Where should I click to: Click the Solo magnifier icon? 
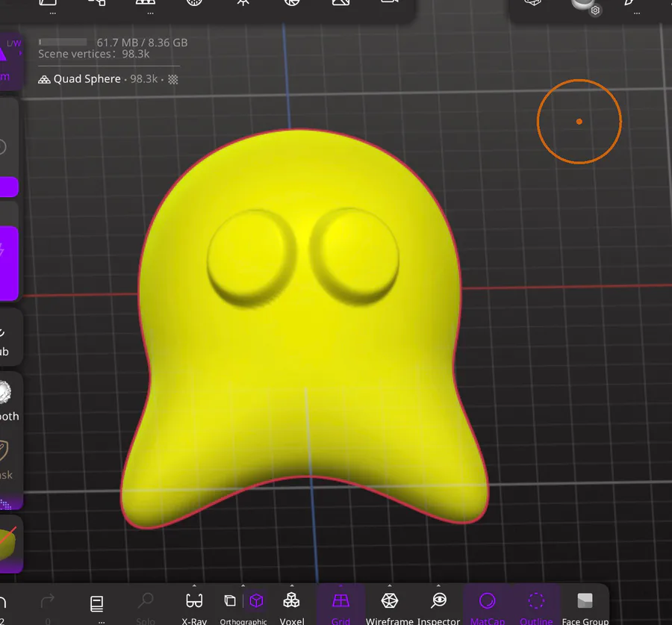click(146, 601)
